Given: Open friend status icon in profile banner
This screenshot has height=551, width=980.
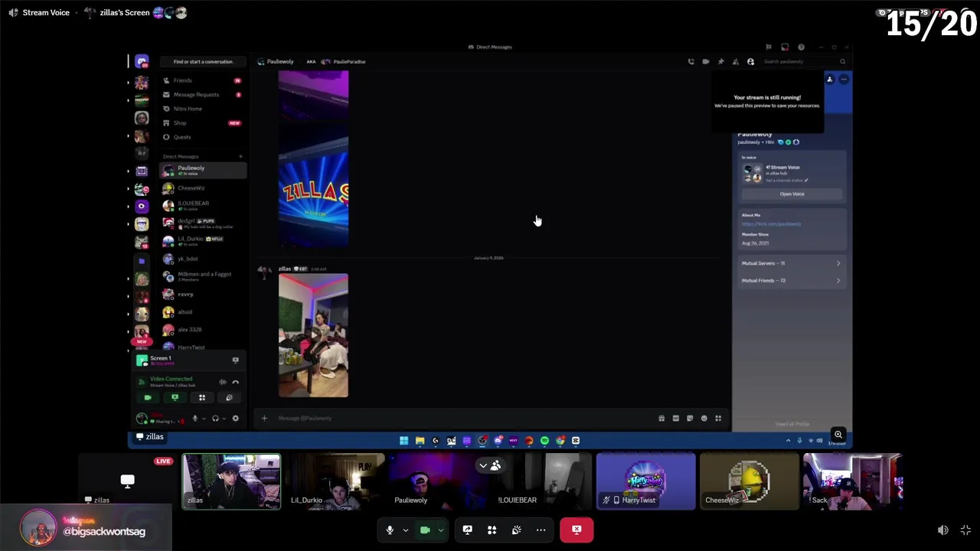Looking at the screenshot, I should pyautogui.click(x=829, y=80).
